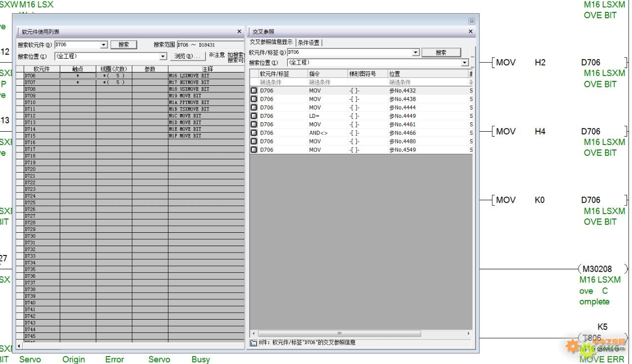Close the 交叉参照 panel
Image resolution: width=632 pixels, height=364 pixels.
470,32
